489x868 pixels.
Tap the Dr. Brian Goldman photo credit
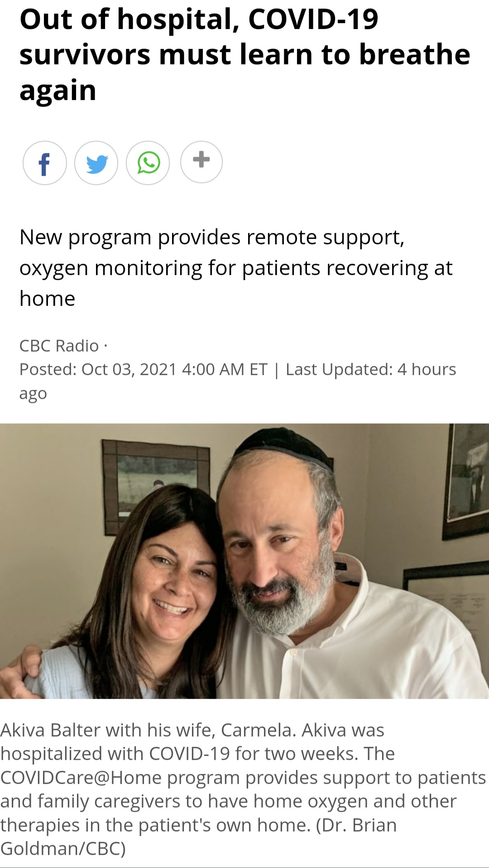[198, 837]
